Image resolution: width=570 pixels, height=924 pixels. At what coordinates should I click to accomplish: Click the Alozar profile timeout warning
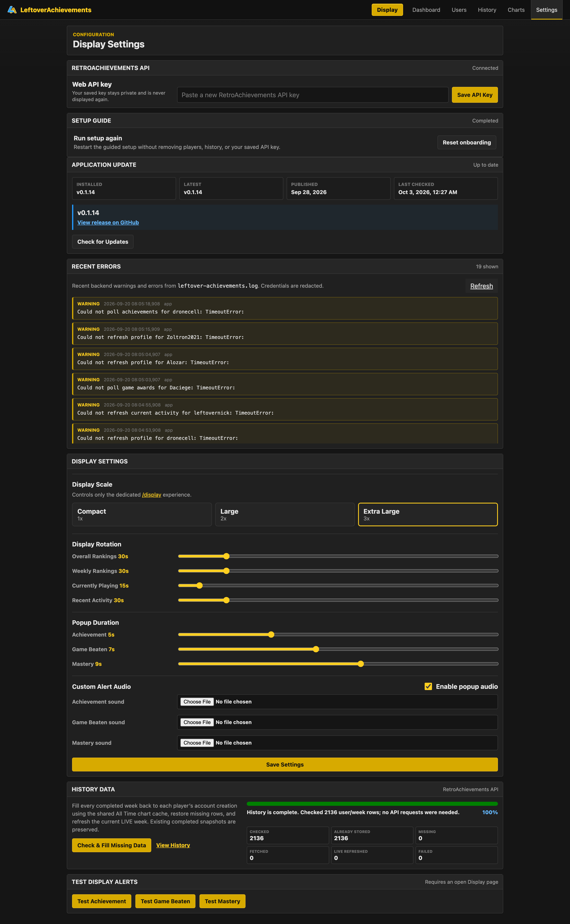(x=285, y=359)
